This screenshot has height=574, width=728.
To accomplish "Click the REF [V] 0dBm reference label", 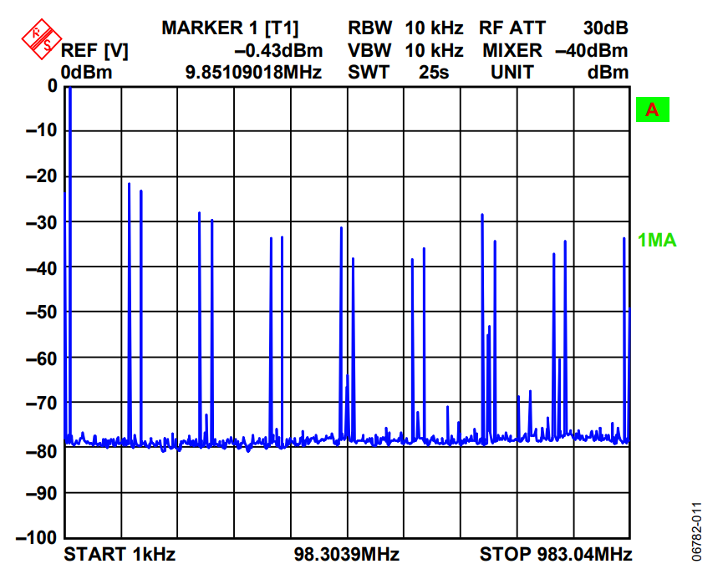I will (94, 62).
